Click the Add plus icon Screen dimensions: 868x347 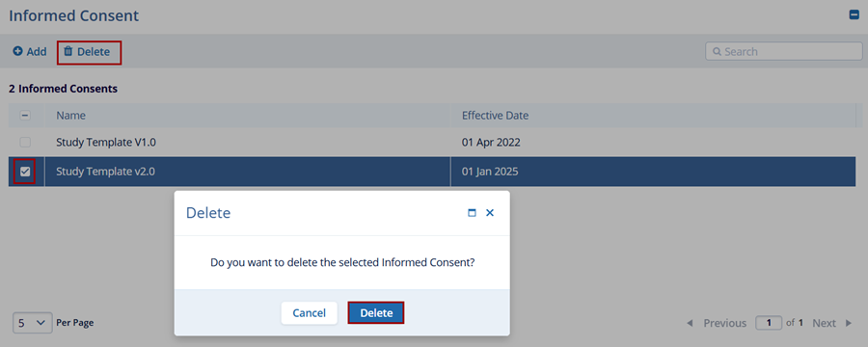[17, 51]
